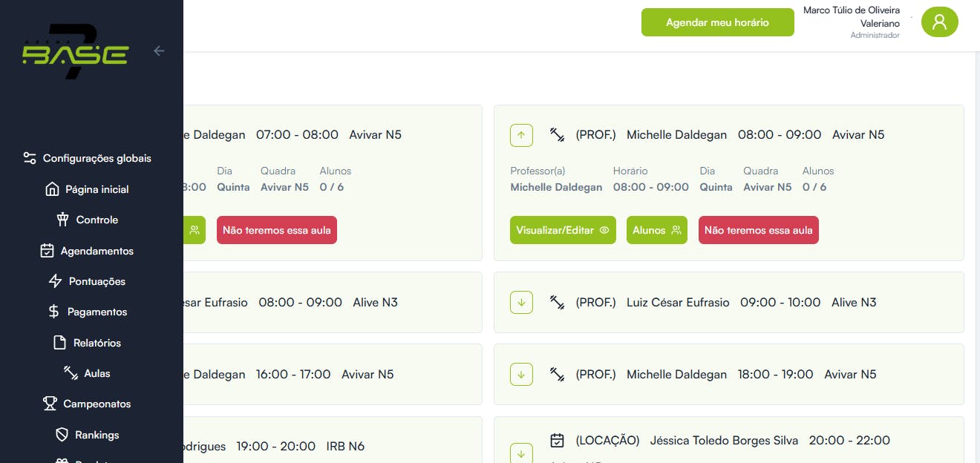Image resolution: width=980 pixels, height=463 pixels.
Task: Open the Agendamentos menu item
Action: click(x=97, y=251)
